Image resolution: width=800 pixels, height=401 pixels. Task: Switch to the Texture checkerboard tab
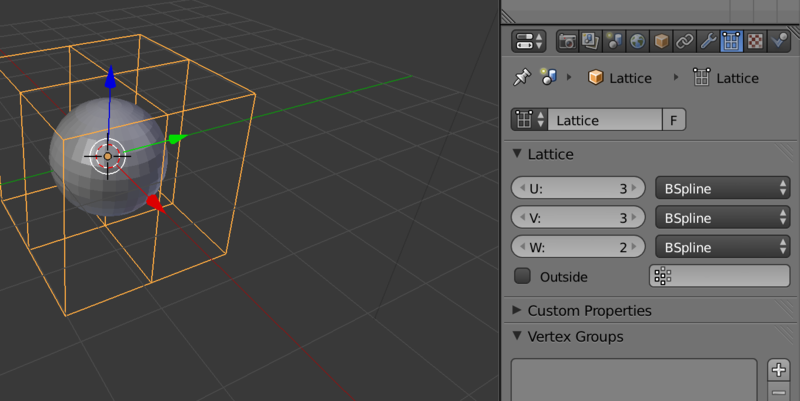[x=755, y=41]
